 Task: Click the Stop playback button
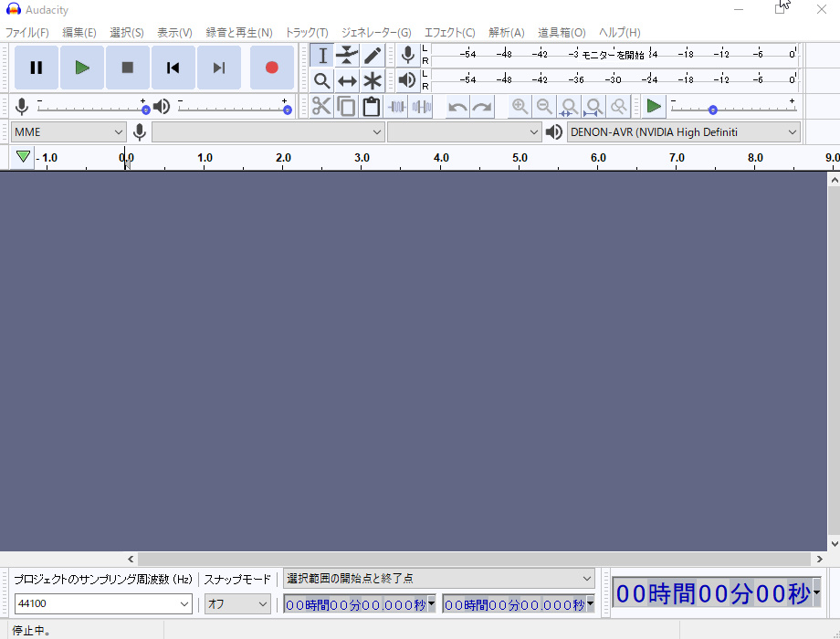coord(128,68)
